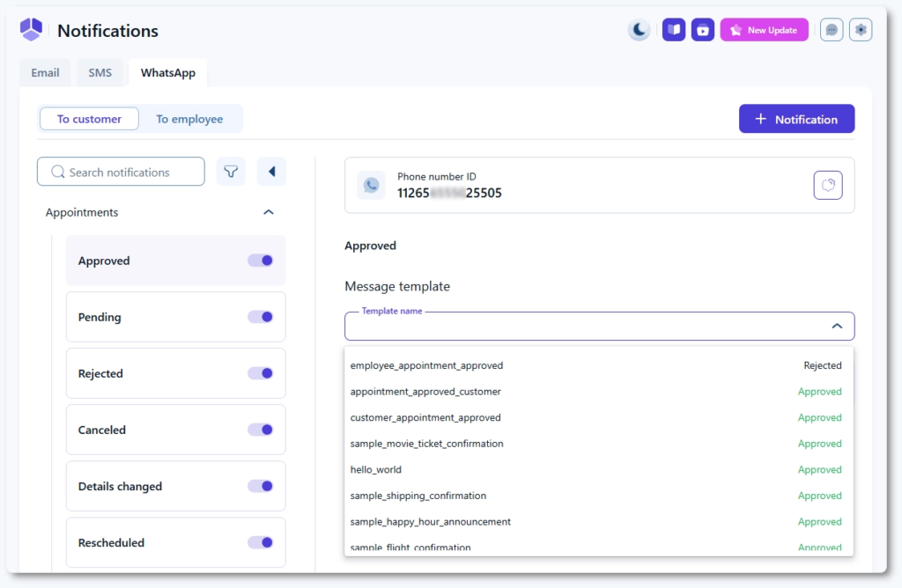Close the Template name dropdown arrow
Screen dimensions: 902x588
point(837,327)
